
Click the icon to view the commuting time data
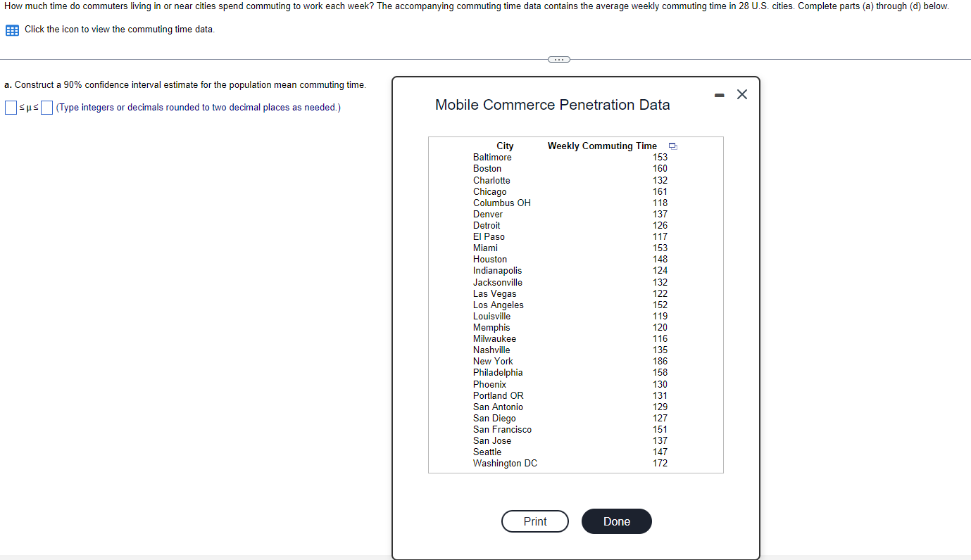coord(11,29)
